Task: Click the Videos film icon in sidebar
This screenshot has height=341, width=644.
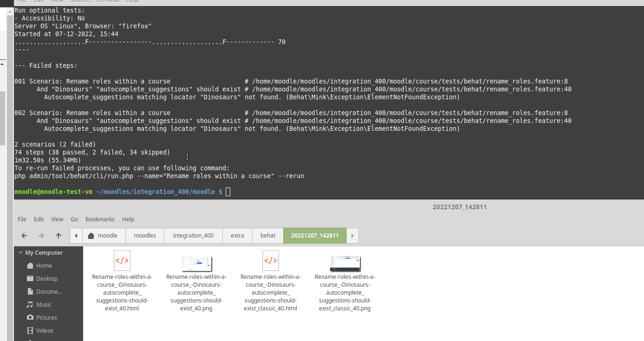Action: (x=30, y=331)
